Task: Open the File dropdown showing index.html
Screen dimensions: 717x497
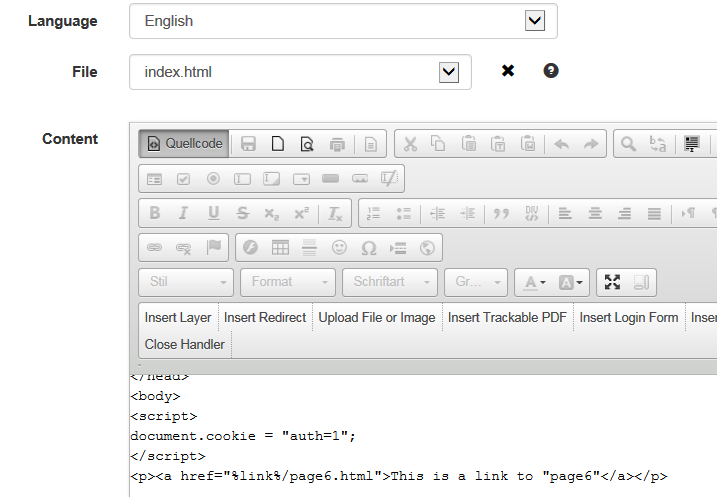Action: tap(300, 72)
